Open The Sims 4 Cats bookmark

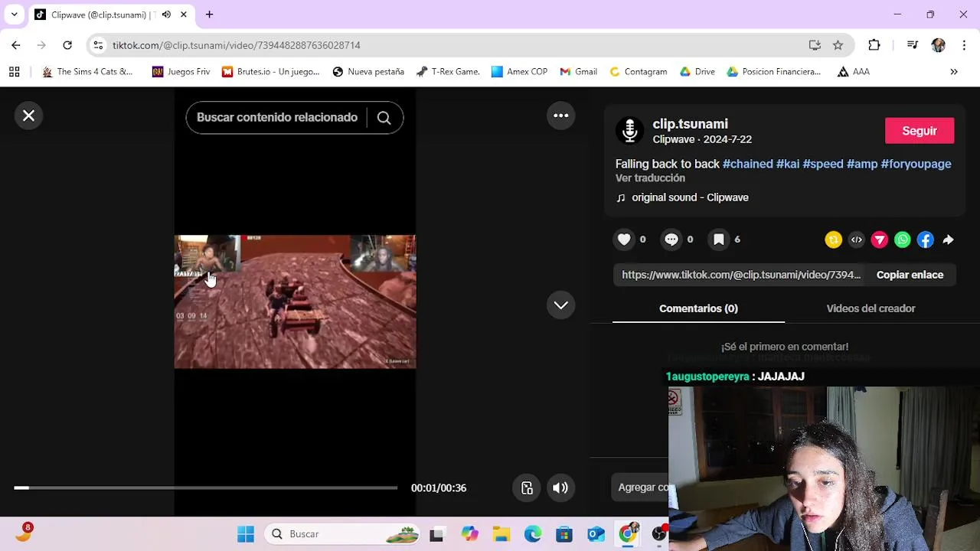87,71
